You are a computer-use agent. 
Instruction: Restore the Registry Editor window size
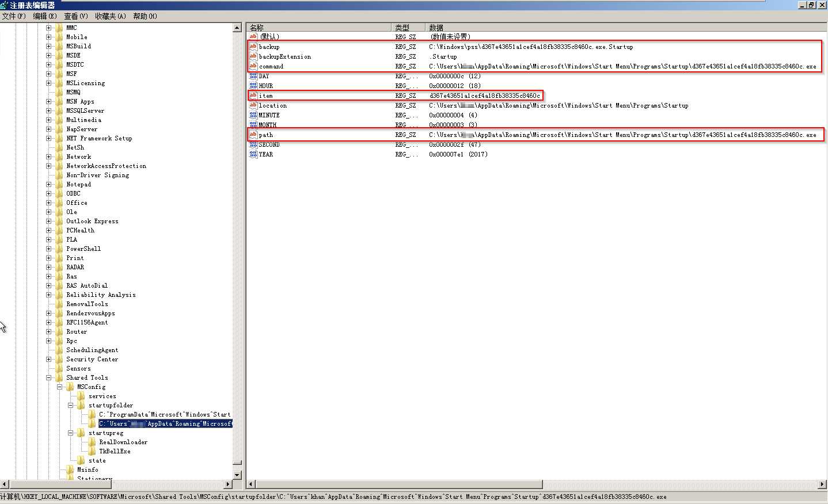click(x=812, y=5)
